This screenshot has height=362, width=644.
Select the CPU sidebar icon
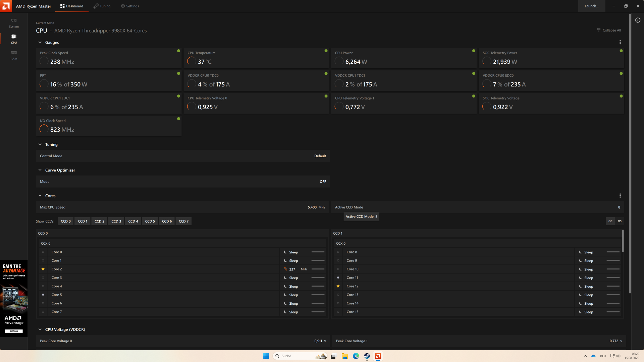pyautogui.click(x=14, y=39)
